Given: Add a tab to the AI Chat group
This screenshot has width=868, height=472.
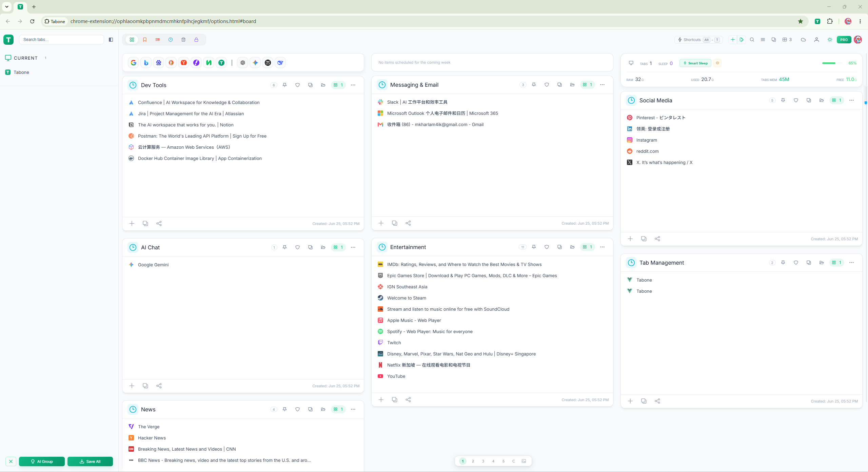Looking at the screenshot, I should (x=132, y=386).
